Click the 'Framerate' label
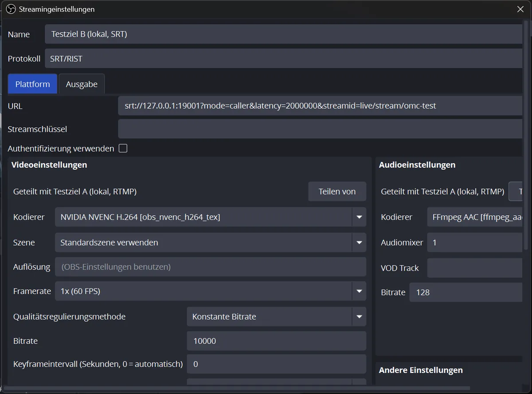532x394 pixels. 32,291
